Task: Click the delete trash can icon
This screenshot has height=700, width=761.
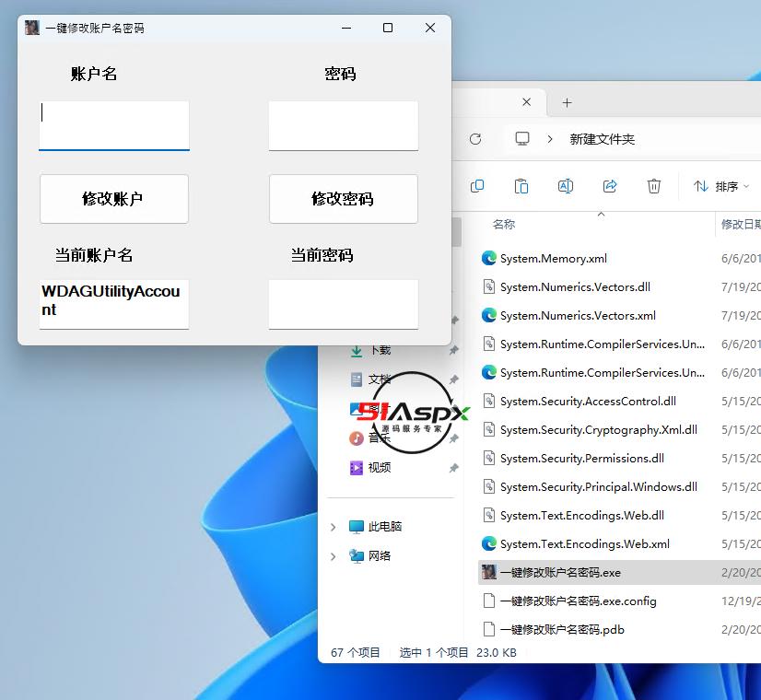Action: tap(654, 186)
